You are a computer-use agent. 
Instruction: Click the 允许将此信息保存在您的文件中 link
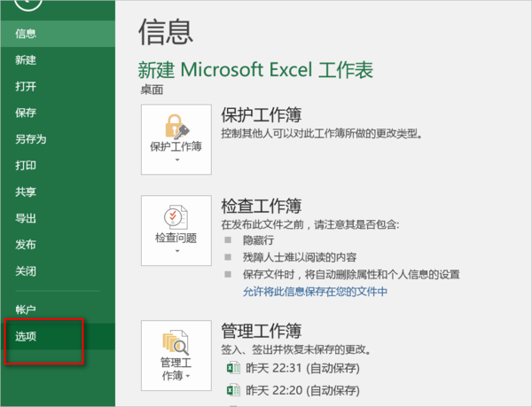coord(315,292)
